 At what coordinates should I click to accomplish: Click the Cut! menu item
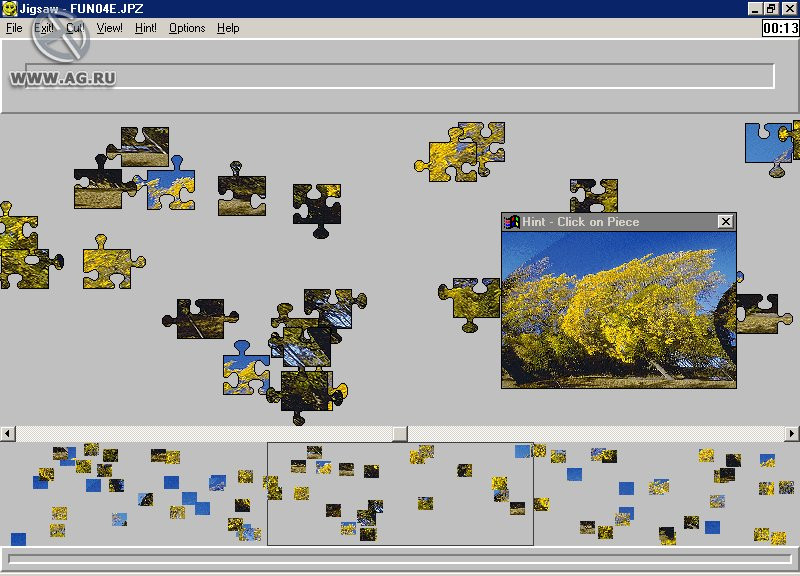(x=75, y=28)
